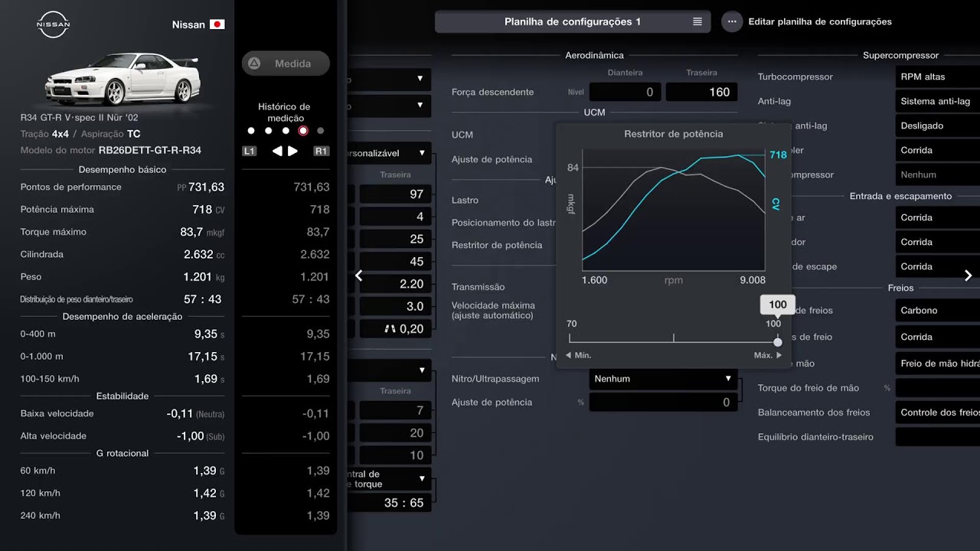
Task: Click Nitro Ajuste de potência 0 field
Action: [x=664, y=403]
